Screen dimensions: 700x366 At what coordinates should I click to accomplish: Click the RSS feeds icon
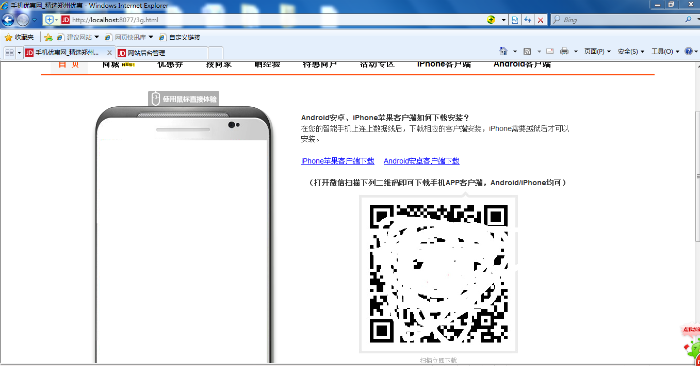pyautogui.click(x=527, y=51)
